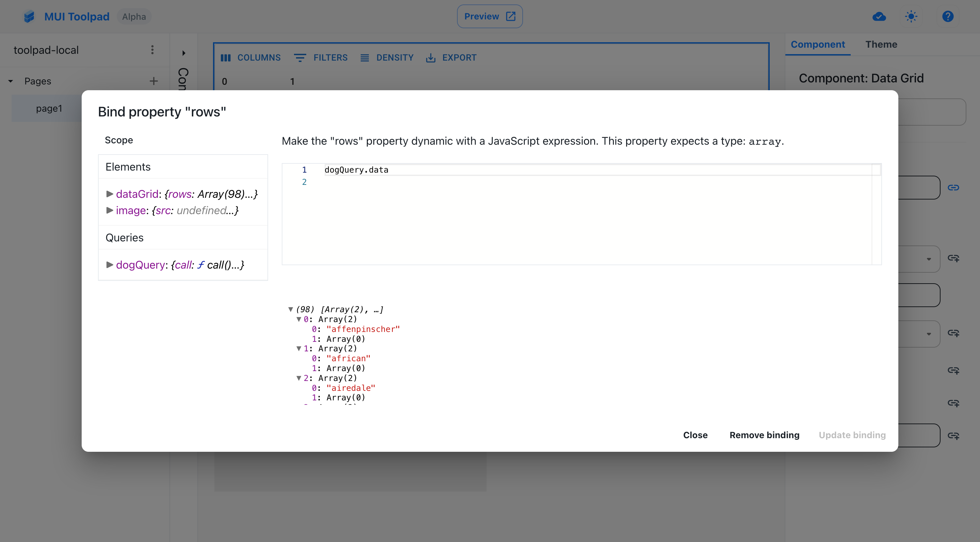Select page1 in the Pages tree
The image size is (980, 542).
pyautogui.click(x=49, y=109)
